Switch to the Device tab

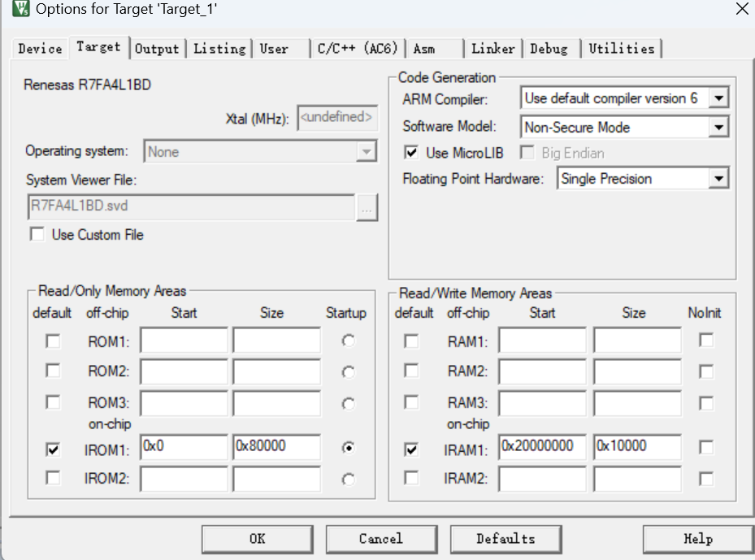coord(40,49)
